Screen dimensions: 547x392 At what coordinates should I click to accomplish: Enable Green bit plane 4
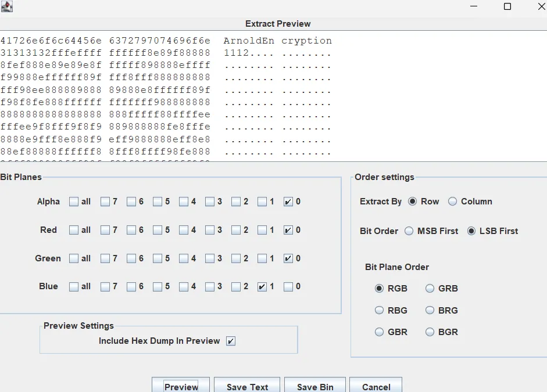(x=184, y=258)
